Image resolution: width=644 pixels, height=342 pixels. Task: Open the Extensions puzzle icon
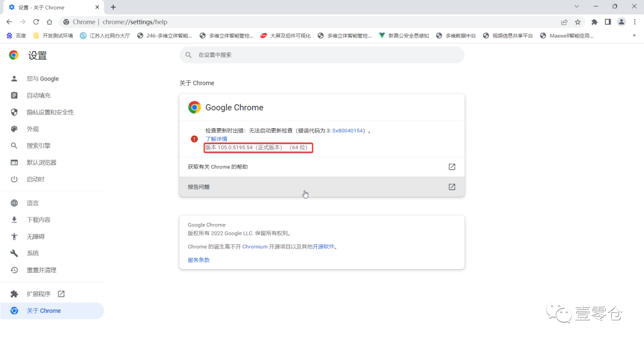tap(594, 22)
